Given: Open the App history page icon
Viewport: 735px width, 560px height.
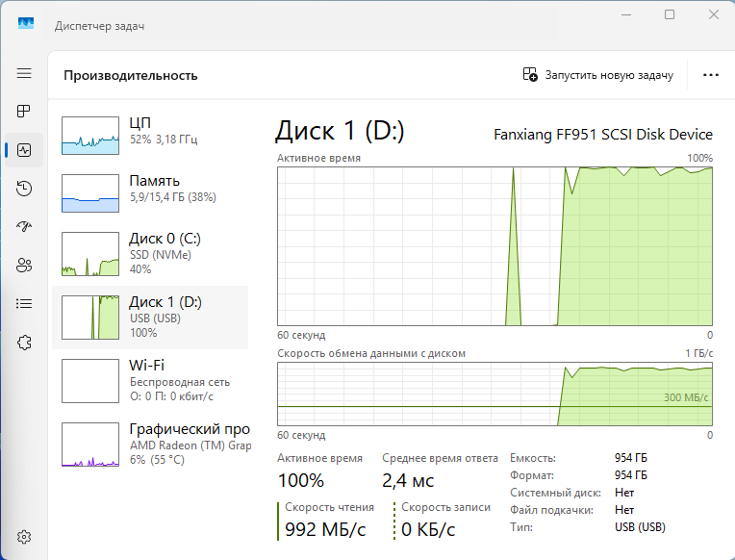Looking at the screenshot, I should [x=24, y=189].
